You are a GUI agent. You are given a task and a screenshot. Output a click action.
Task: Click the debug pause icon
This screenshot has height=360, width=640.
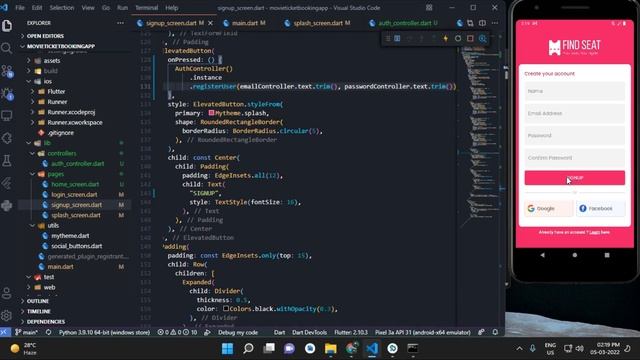[397, 38]
